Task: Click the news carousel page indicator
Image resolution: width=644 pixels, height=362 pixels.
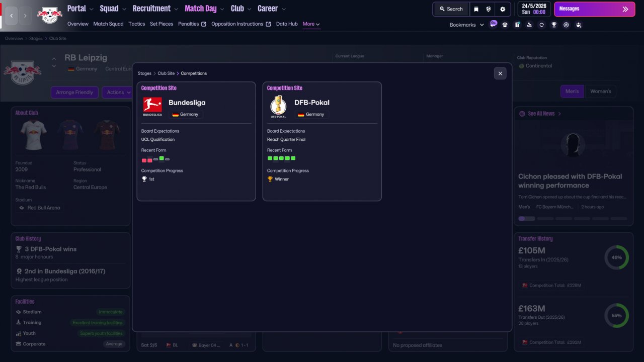Action: pos(573,219)
